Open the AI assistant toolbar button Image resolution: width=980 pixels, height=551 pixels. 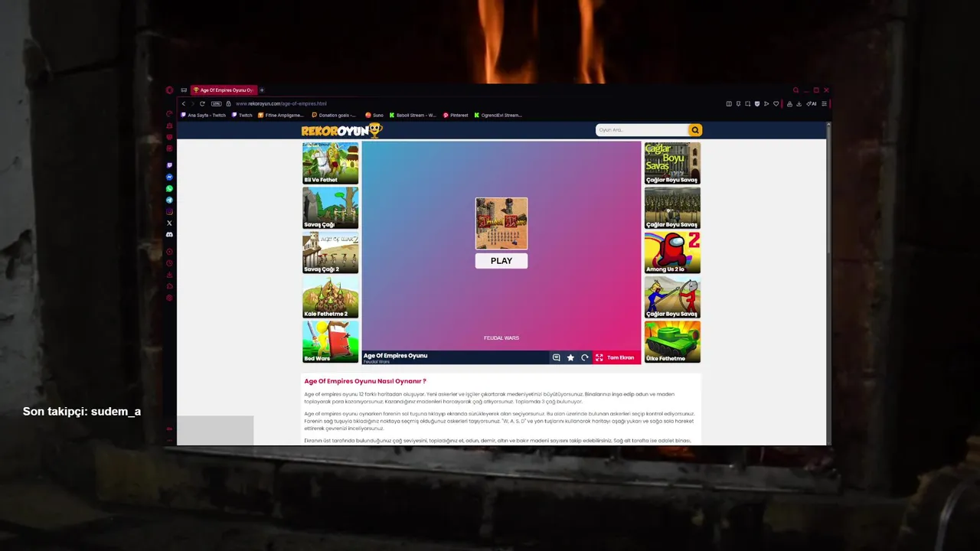pyautogui.click(x=812, y=103)
